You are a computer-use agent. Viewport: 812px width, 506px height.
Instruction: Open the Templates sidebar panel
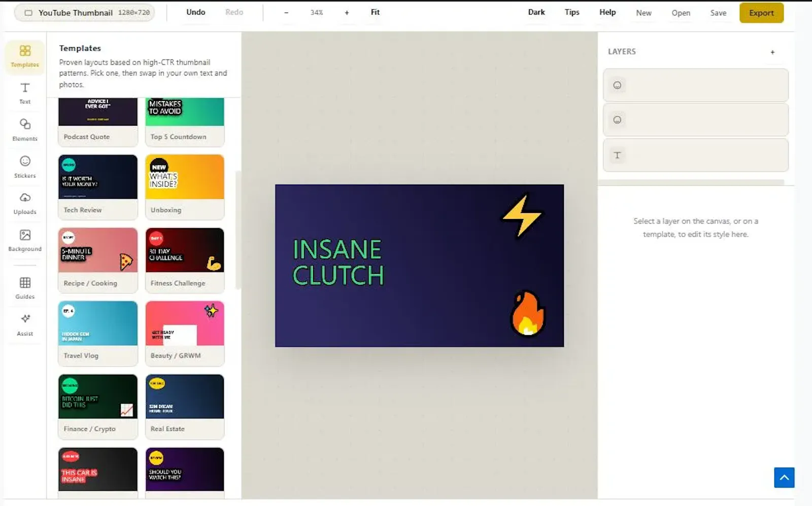click(x=25, y=56)
